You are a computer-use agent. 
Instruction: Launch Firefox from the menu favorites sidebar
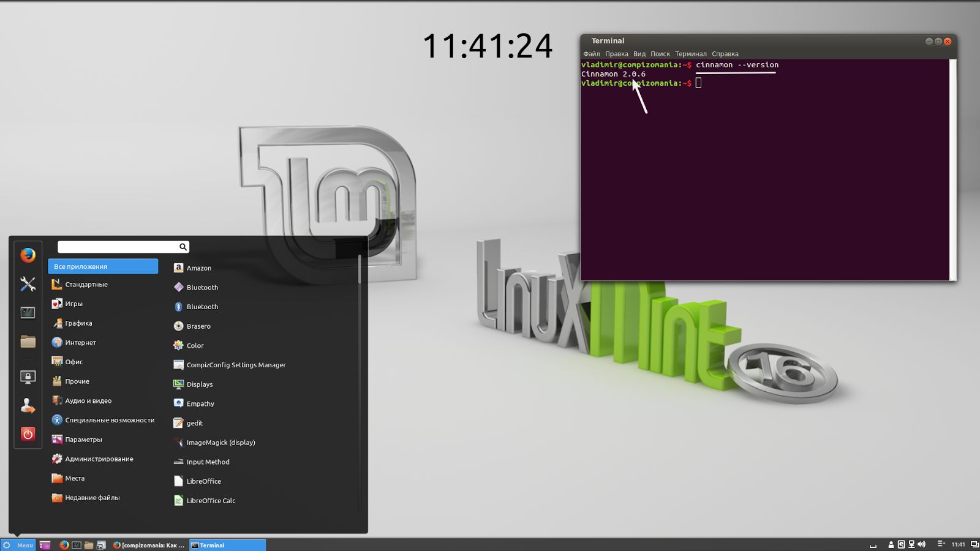(x=28, y=255)
